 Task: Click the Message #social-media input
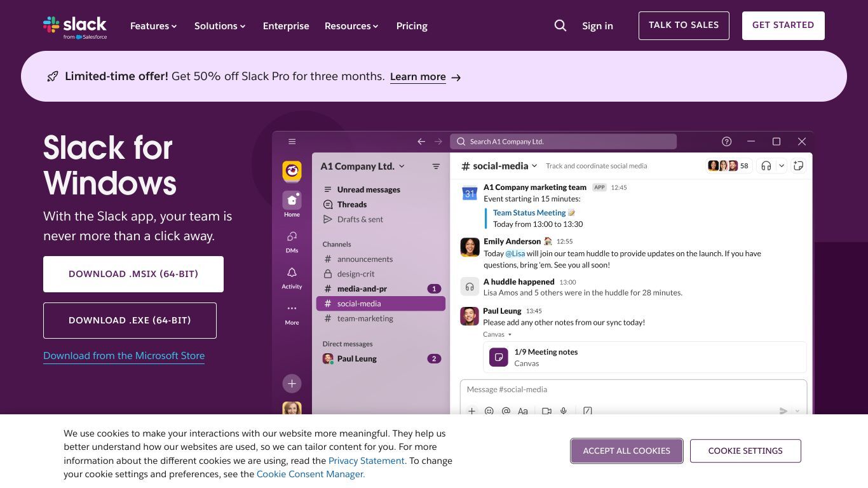click(x=634, y=390)
